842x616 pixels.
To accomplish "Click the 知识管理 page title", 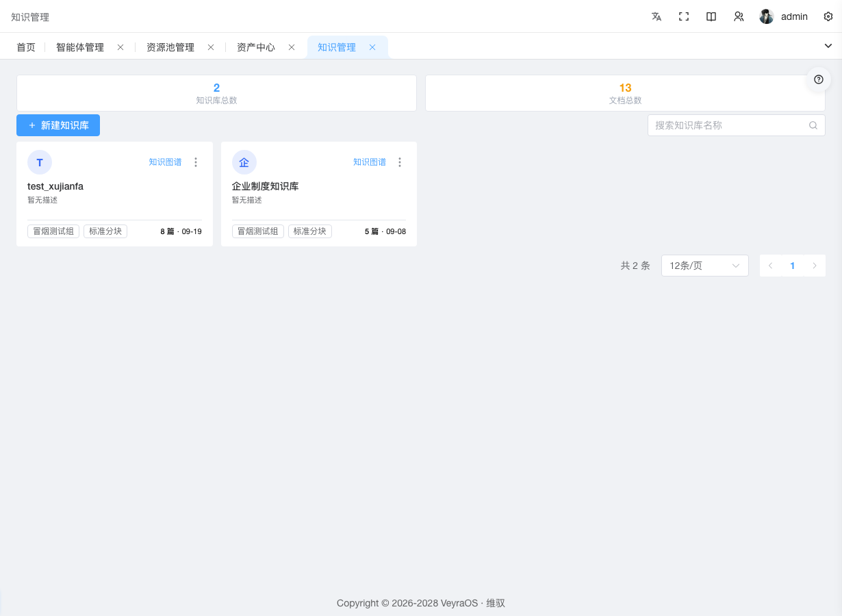I will (x=30, y=17).
